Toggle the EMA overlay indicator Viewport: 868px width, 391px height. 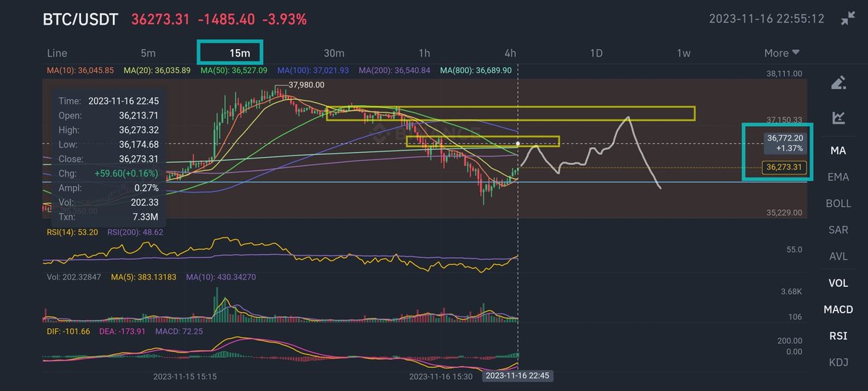[838, 177]
